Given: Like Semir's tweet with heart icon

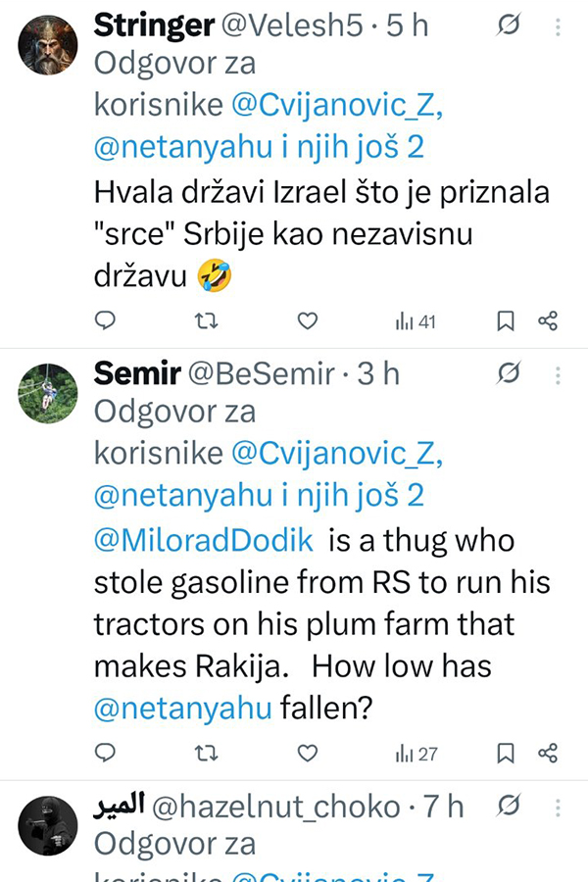Looking at the screenshot, I should (x=308, y=753).
